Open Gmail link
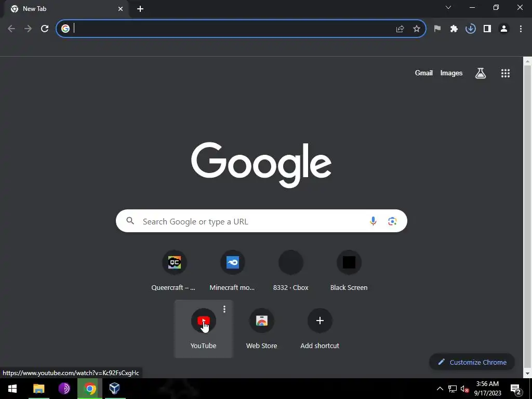The width and height of the screenshot is (532, 399). 424,73
